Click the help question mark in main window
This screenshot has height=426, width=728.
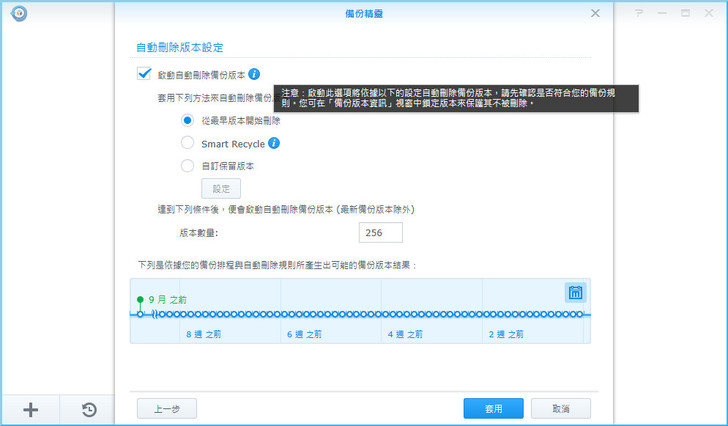click(x=639, y=13)
